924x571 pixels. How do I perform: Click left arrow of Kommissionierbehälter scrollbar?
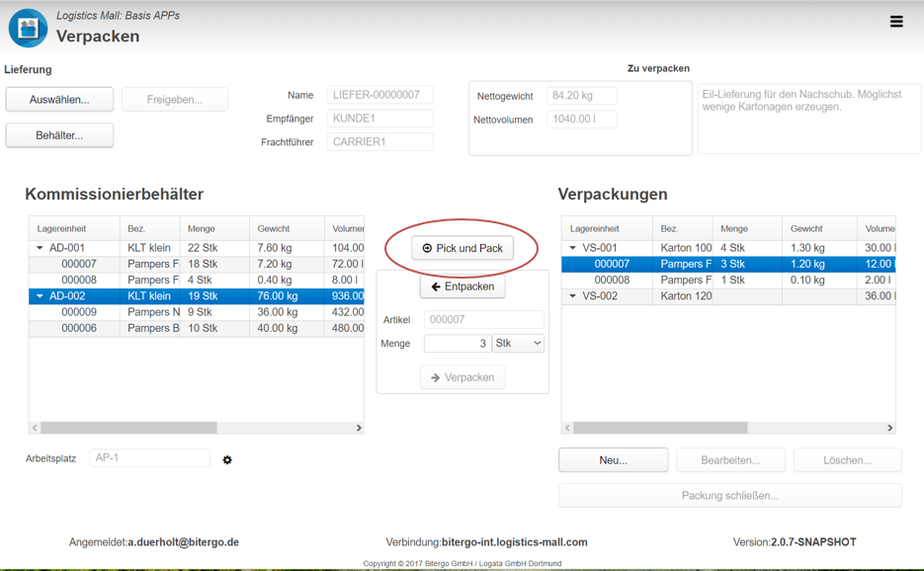tap(35, 428)
